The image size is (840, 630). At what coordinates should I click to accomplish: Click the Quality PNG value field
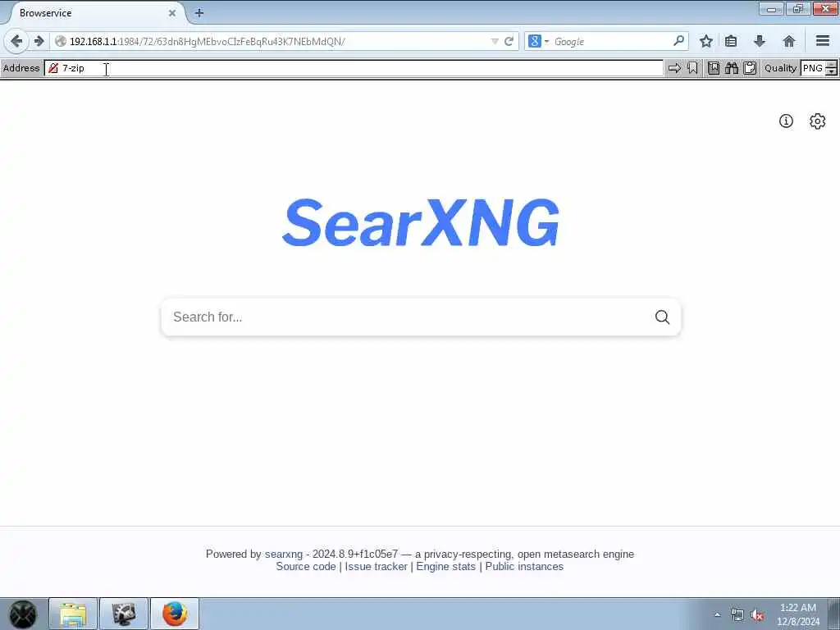(x=812, y=68)
